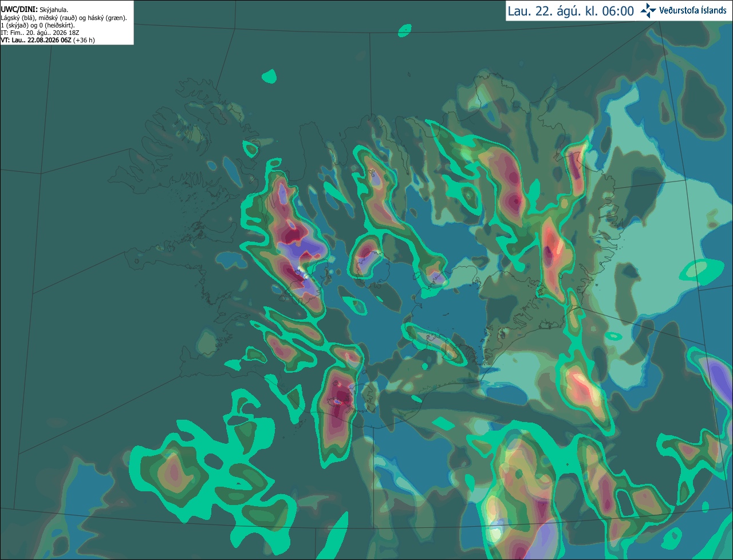
Task: Click the bright orange cloud band in northeast Iceland
Action: [553, 246]
